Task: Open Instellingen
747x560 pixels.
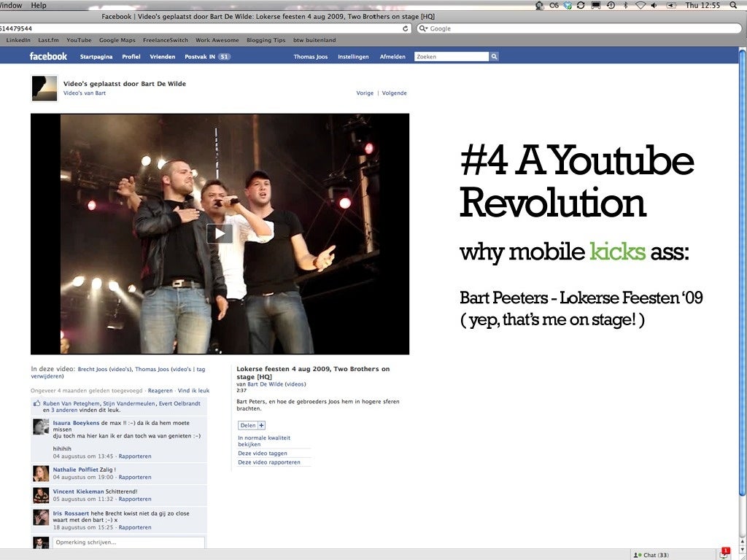Action: pyautogui.click(x=353, y=57)
